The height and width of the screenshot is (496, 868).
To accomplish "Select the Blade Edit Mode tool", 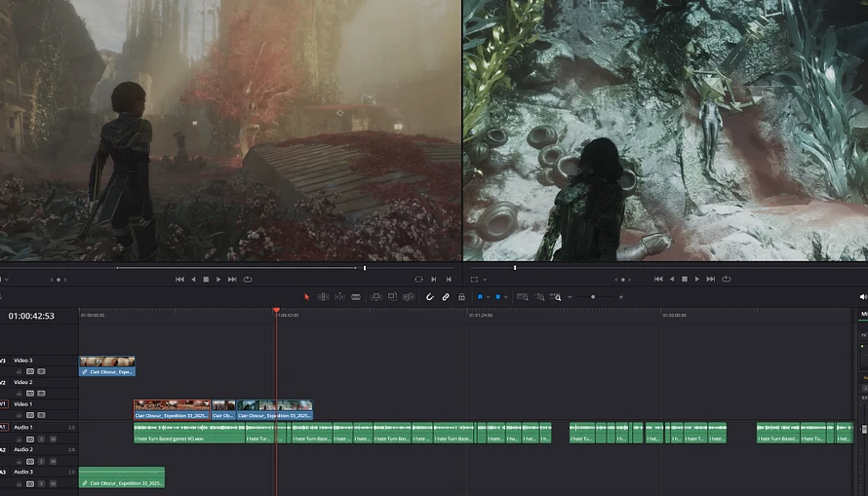I will coord(356,297).
